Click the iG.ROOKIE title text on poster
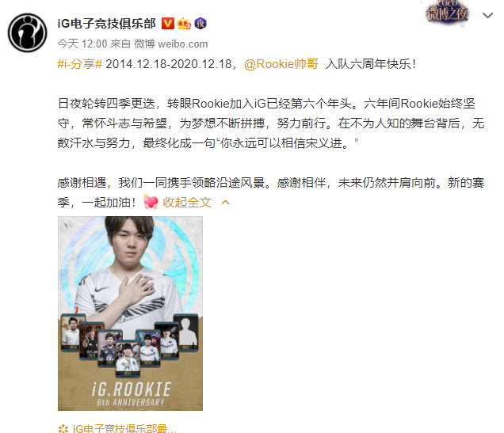Screen dimensions: 504x433 click(132, 389)
